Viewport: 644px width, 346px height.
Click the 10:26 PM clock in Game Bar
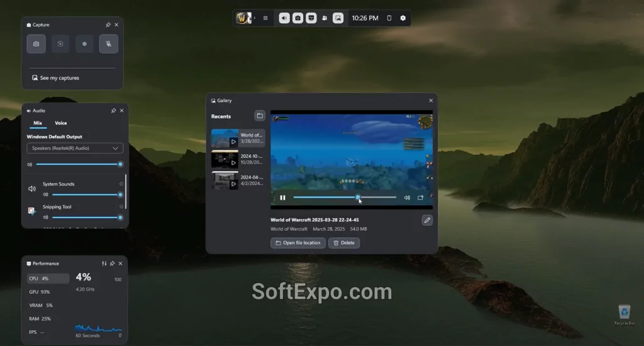(x=365, y=18)
